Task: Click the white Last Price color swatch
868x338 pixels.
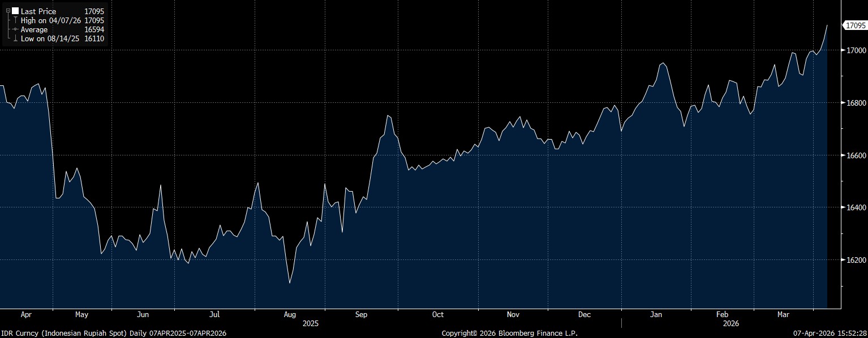Action: pyautogui.click(x=15, y=11)
